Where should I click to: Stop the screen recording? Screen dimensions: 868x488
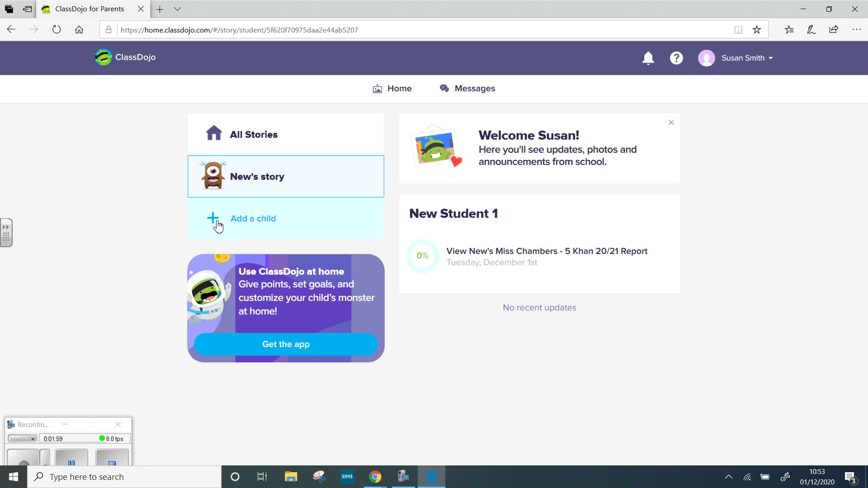click(112, 458)
